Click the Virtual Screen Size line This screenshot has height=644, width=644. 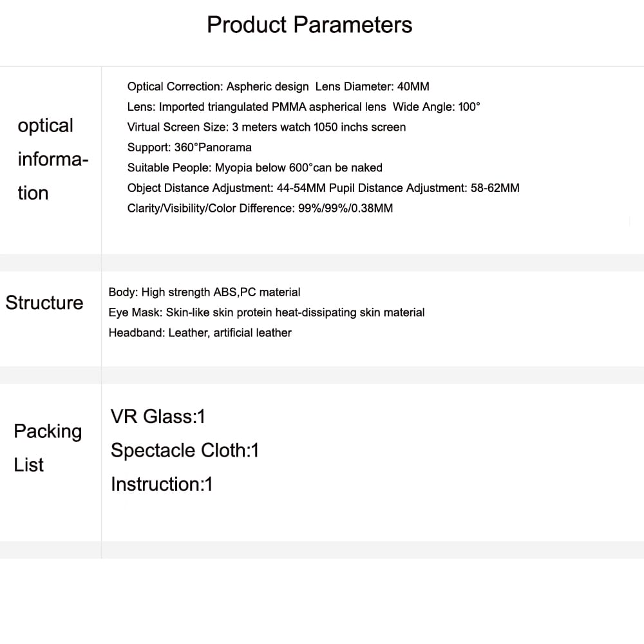[x=267, y=127]
